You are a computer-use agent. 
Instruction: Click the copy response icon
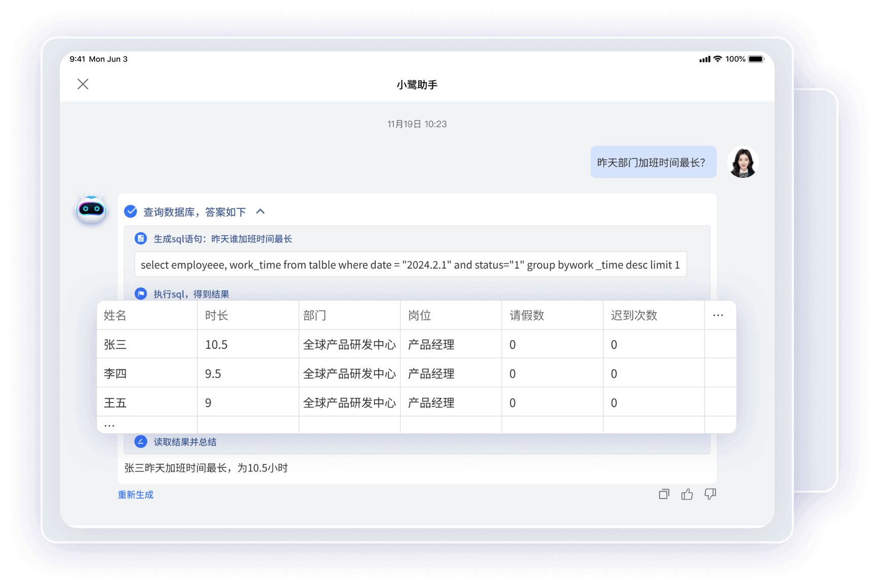pyautogui.click(x=664, y=494)
